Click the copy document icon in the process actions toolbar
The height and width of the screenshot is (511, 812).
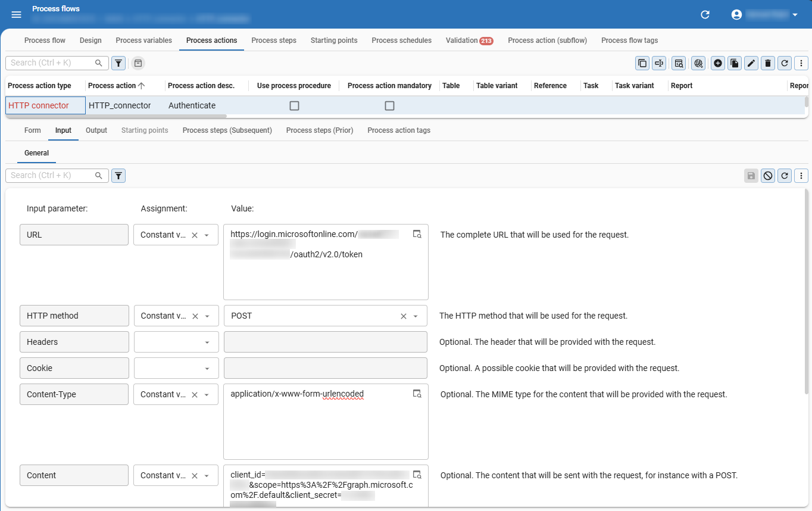coord(735,63)
